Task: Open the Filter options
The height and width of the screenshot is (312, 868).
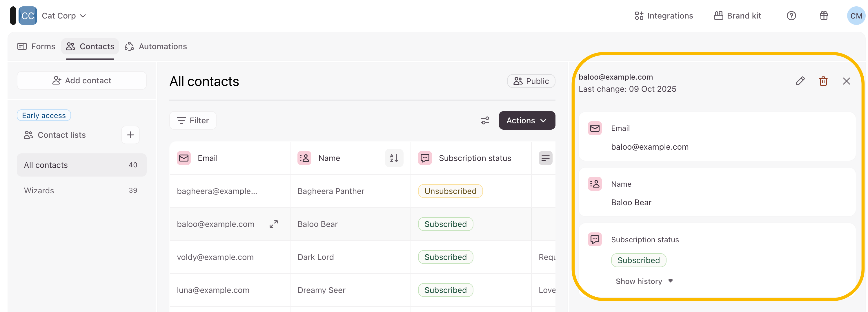Action: click(x=193, y=120)
